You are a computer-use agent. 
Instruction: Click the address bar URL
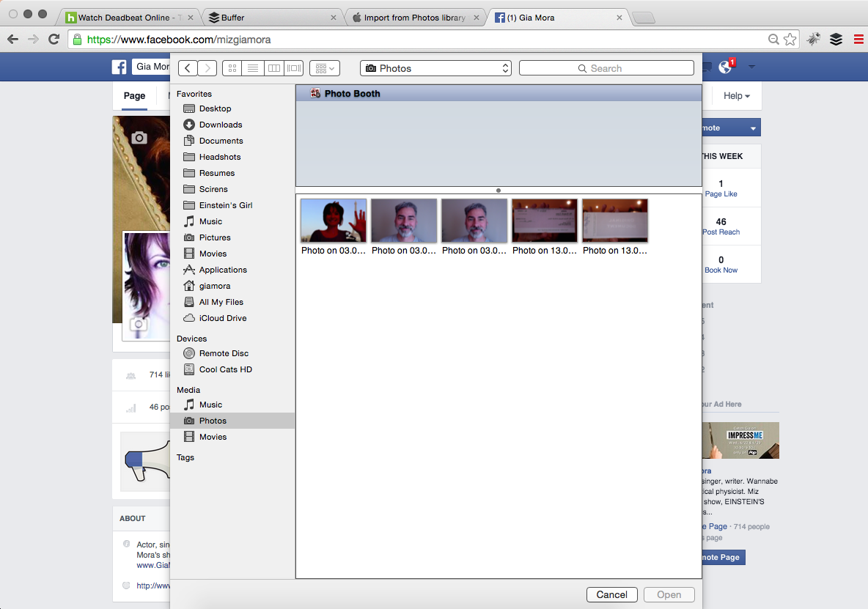(x=179, y=40)
